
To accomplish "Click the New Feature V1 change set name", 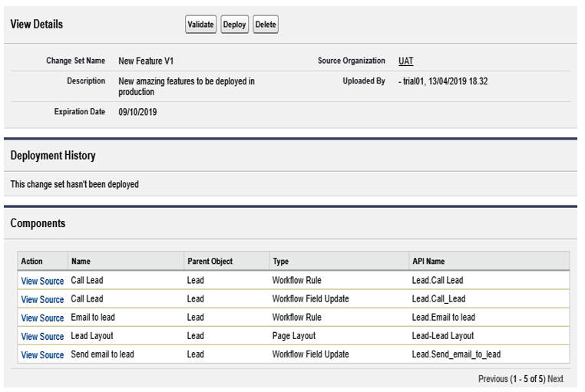I will coord(146,61).
